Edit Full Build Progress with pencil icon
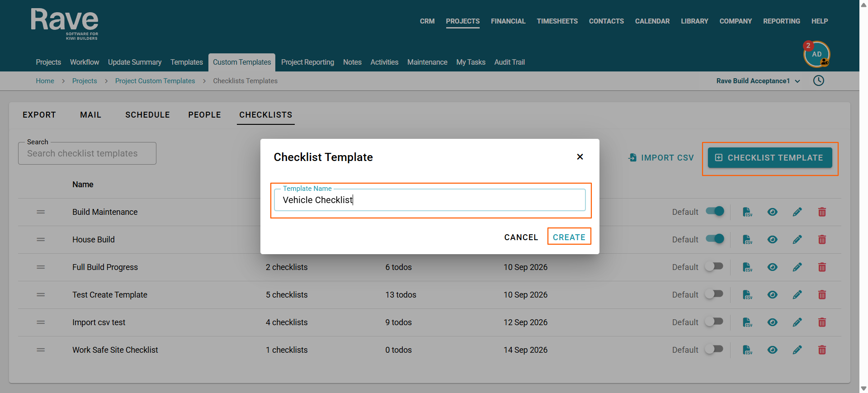Image resolution: width=868 pixels, height=393 pixels. (x=797, y=267)
